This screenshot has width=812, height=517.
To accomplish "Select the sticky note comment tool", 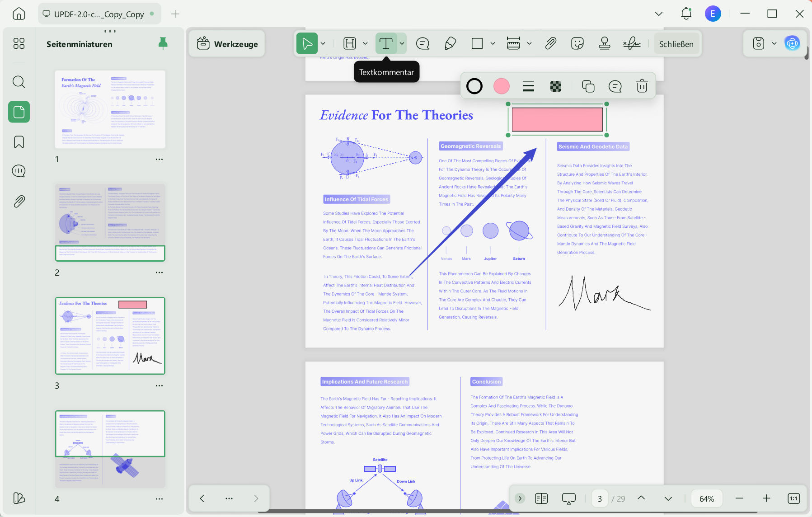I will (422, 43).
